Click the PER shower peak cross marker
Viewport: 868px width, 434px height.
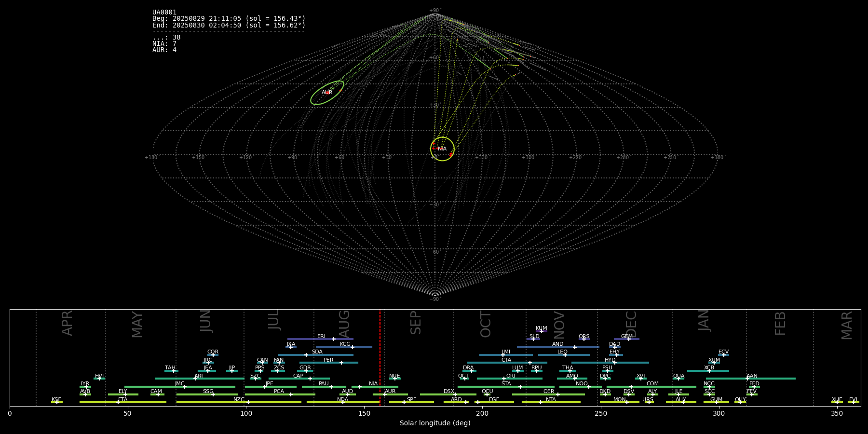click(x=341, y=363)
